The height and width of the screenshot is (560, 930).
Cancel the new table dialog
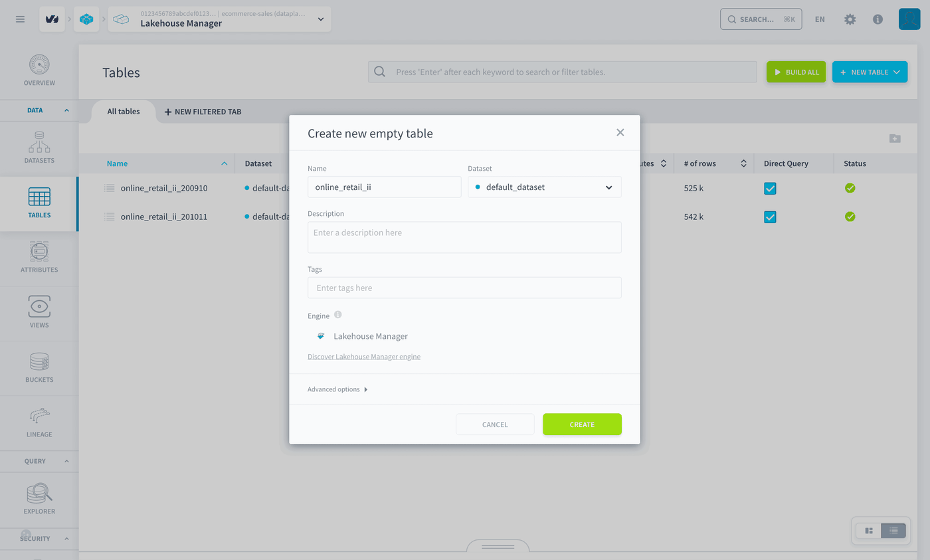[495, 424]
